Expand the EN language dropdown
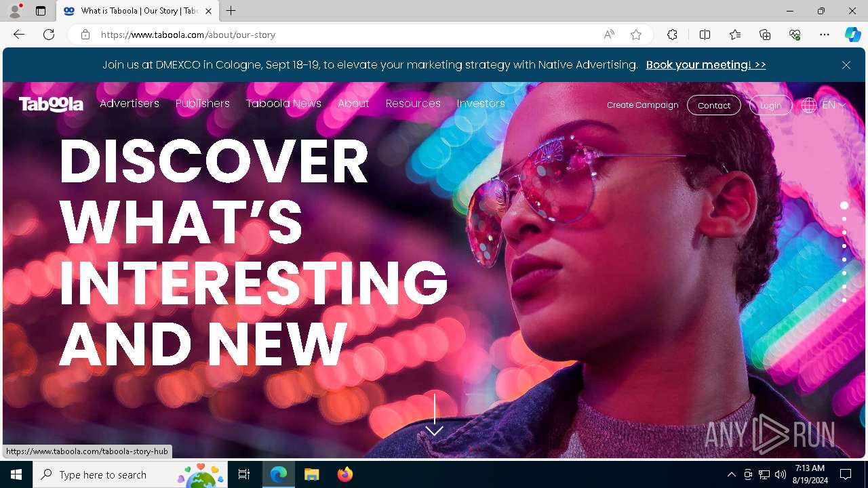 834,105
